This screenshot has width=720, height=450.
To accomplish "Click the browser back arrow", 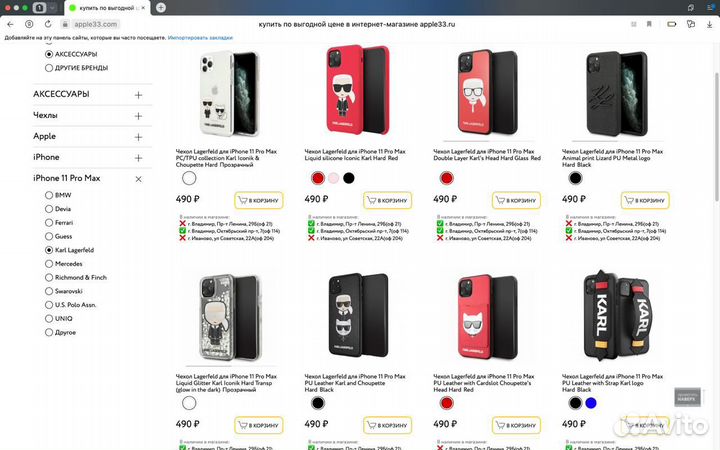I will pyautogui.click(x=10, y=24).
